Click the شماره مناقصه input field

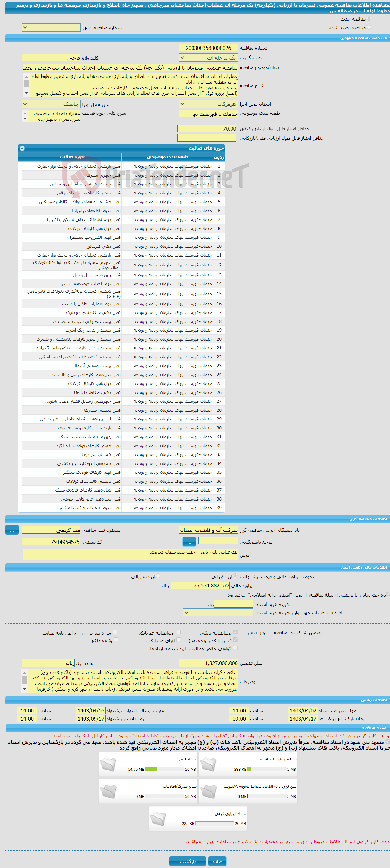coord(208,48)
